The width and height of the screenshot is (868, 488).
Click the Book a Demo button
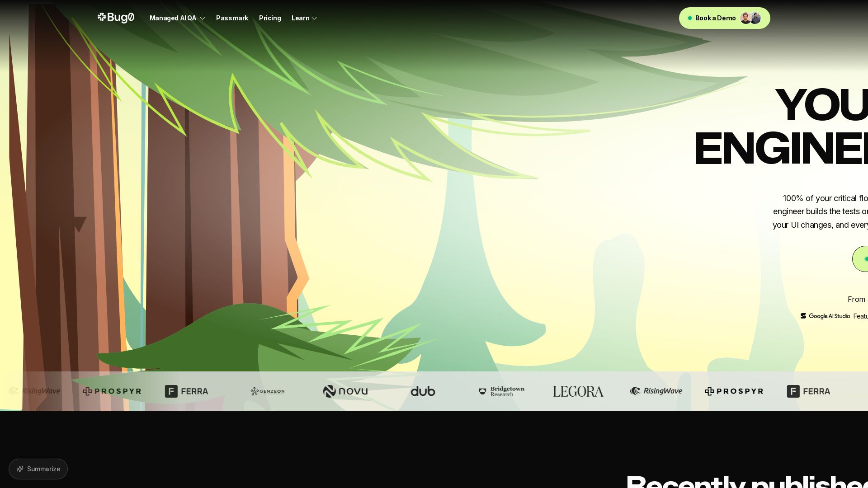tap(724, 18)
